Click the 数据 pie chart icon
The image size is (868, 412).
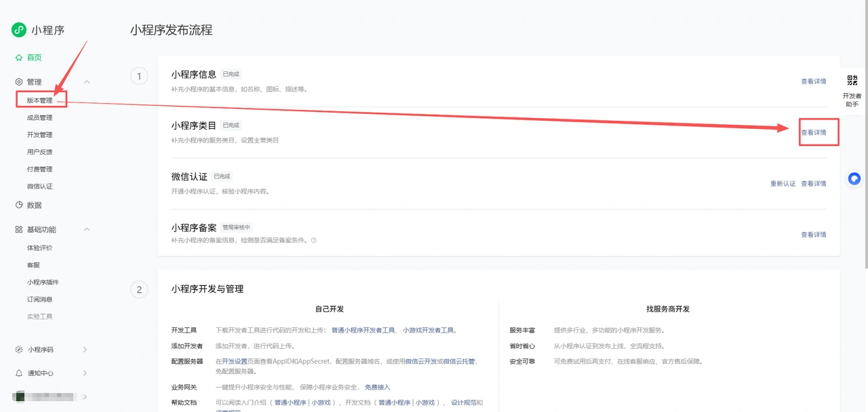[x=19, y=205]
